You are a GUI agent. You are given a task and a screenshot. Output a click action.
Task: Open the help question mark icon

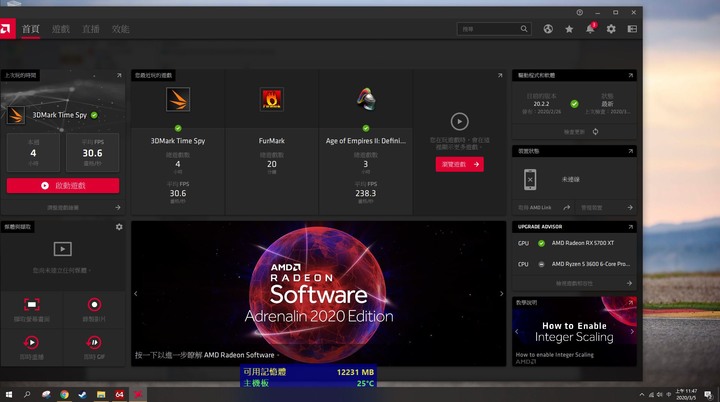point(579,12)
